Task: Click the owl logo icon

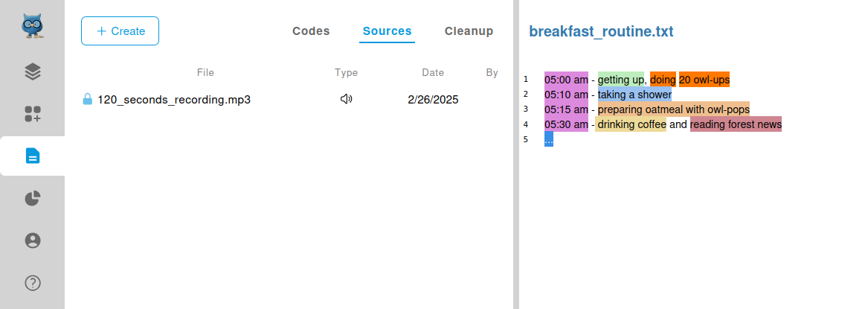Action: tap(32, 26)
